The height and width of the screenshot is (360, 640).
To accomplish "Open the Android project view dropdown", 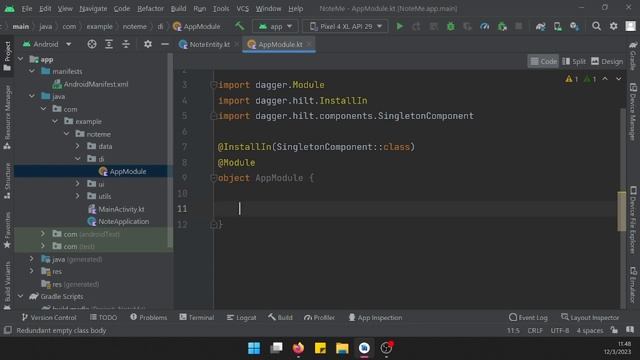I will tap(47, 44).
